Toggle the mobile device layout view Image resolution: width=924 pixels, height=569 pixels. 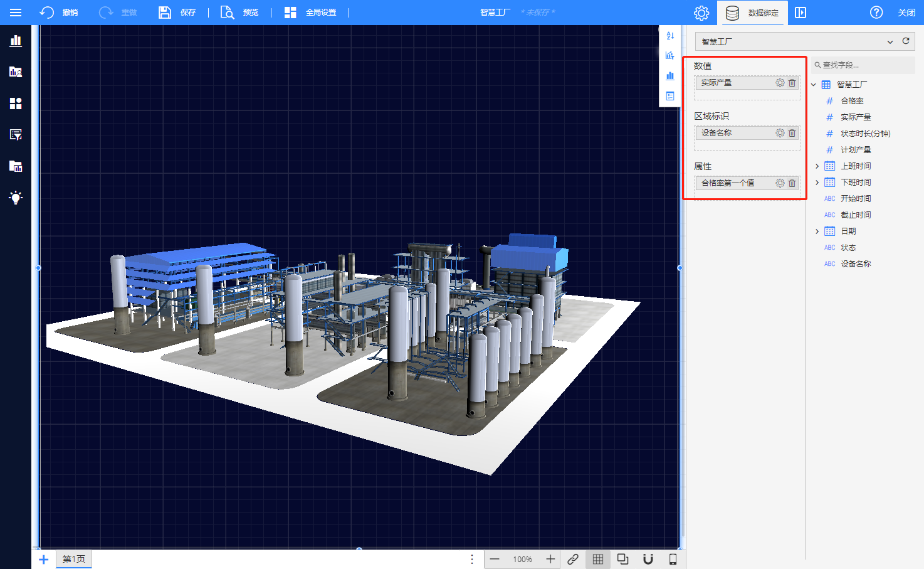[673, 559]
